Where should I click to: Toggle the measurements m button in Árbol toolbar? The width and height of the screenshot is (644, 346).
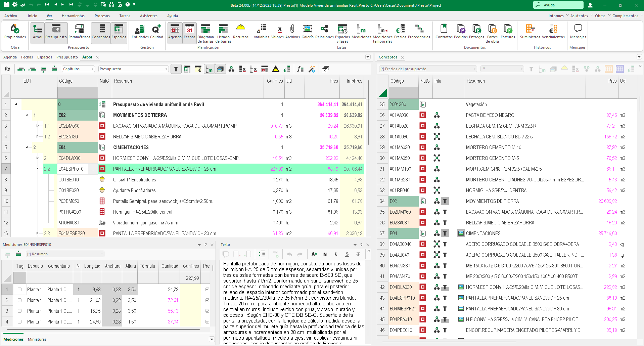point(209,69)
